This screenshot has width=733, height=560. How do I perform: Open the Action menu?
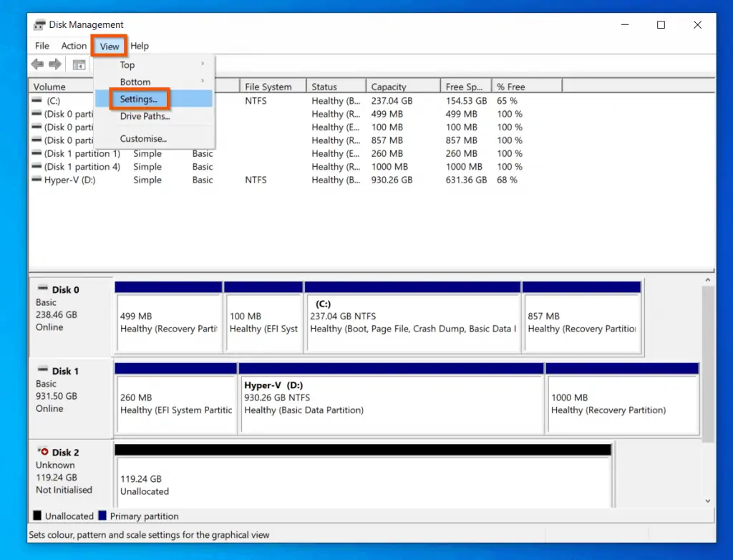[74, 46]
